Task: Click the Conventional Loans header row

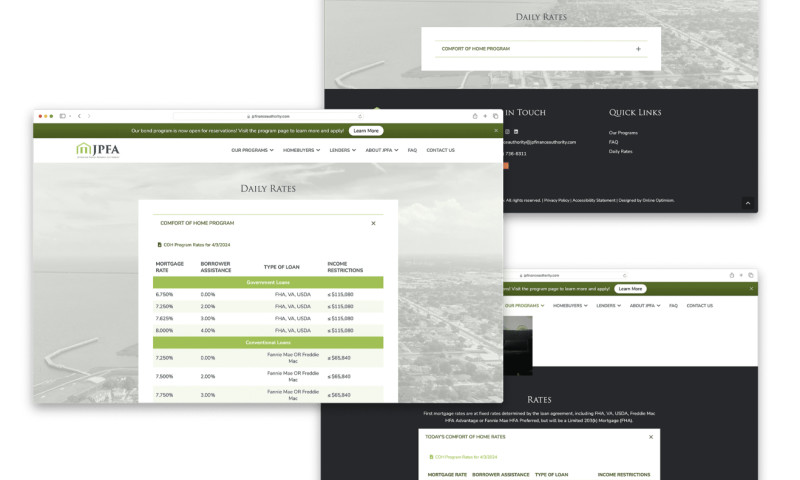Action: click(268, 343)
